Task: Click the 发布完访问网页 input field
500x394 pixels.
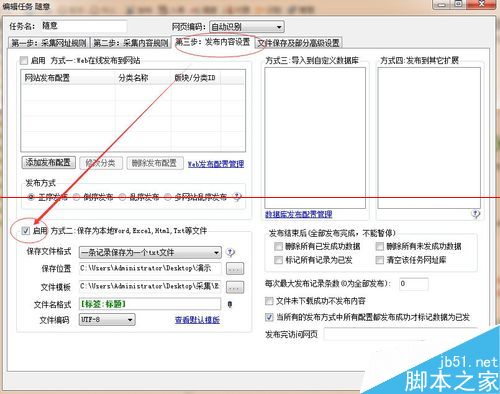Action: (x=400, y=334)
